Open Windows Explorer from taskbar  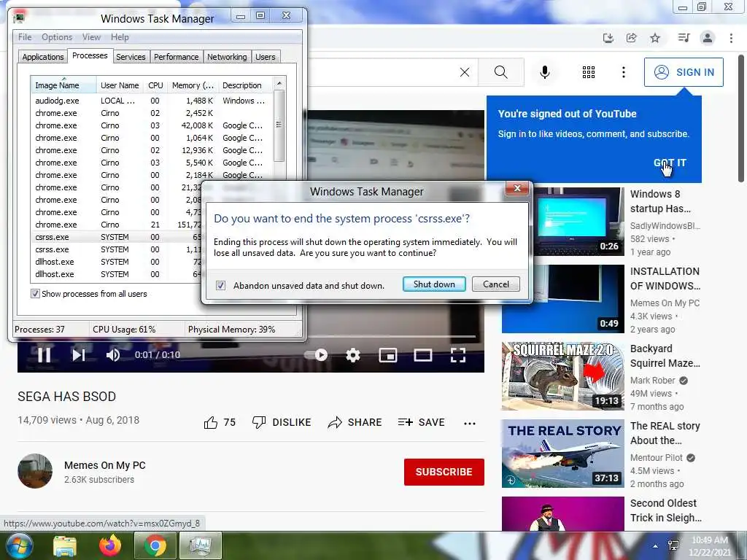(65, 545)
